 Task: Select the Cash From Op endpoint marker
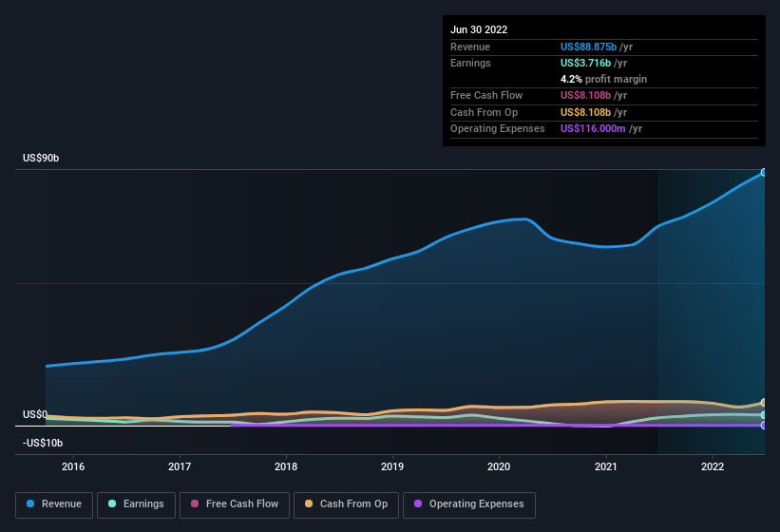pyautogui.click(x=764, y=402)
